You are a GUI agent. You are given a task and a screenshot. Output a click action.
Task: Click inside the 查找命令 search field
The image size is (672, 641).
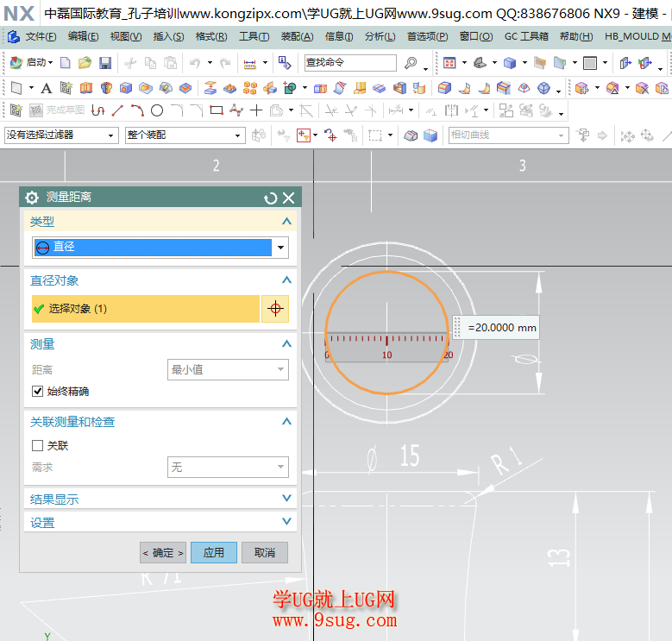tap(350, 63)
